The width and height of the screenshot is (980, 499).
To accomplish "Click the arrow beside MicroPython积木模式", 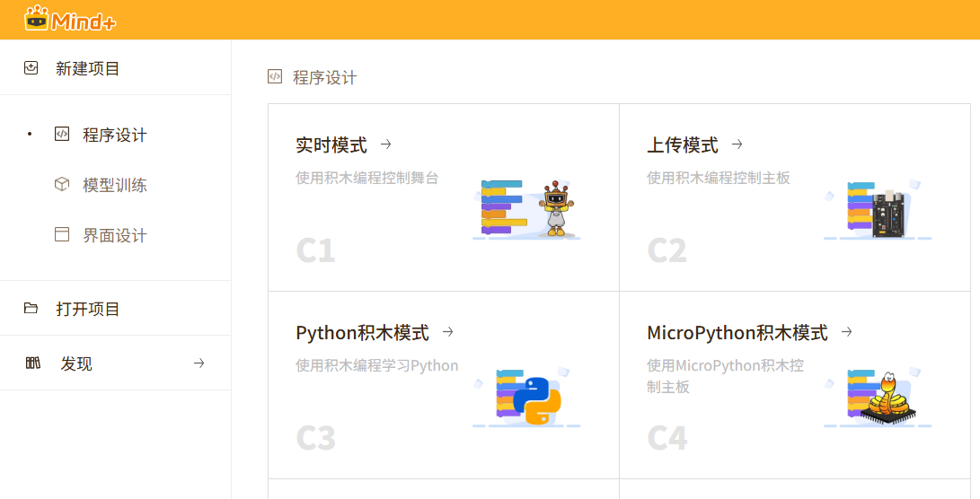I will (846, 332).
